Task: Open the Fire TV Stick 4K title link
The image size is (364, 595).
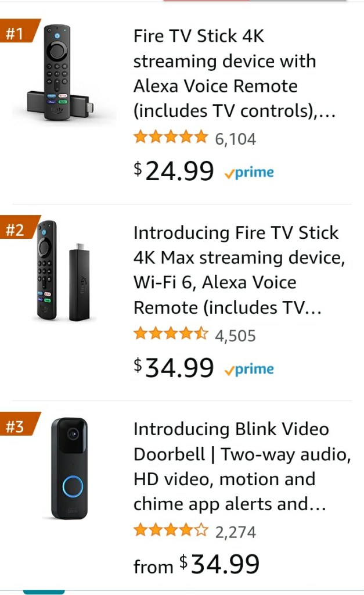Action: (x=234, y=73)
